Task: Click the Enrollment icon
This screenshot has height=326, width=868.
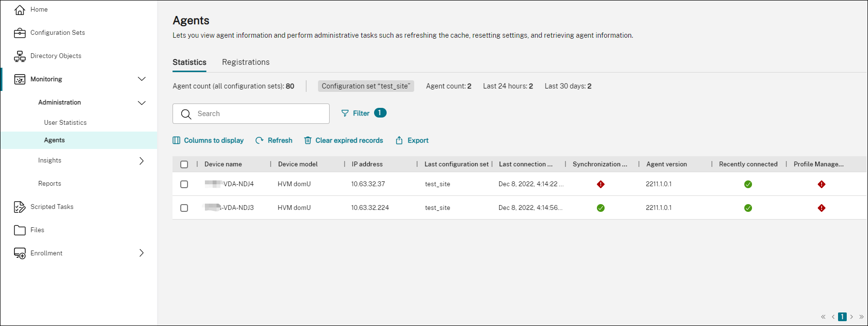Action: coord(20,253)
